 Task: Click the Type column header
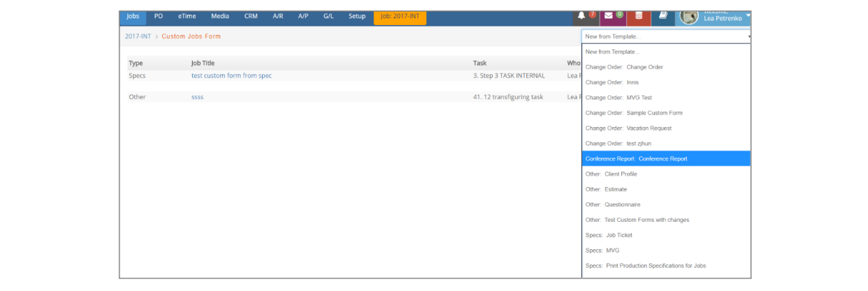tap(136, 63)
